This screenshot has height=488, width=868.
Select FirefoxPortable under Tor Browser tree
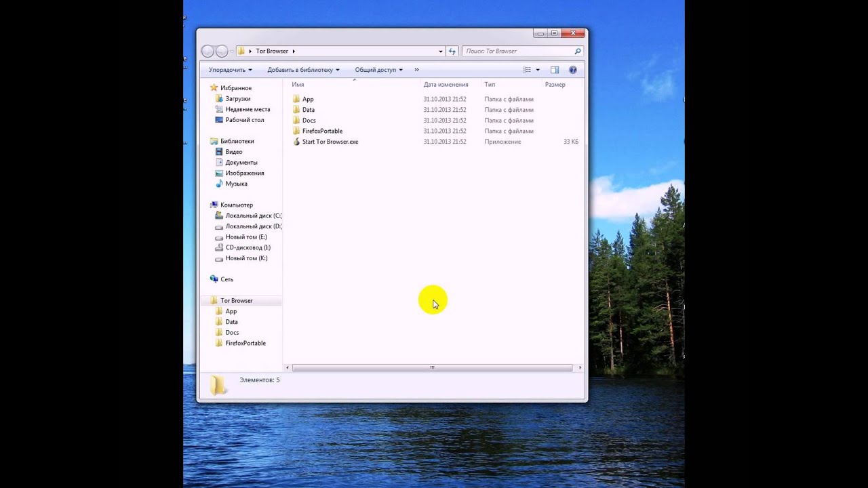pos(245,343)
